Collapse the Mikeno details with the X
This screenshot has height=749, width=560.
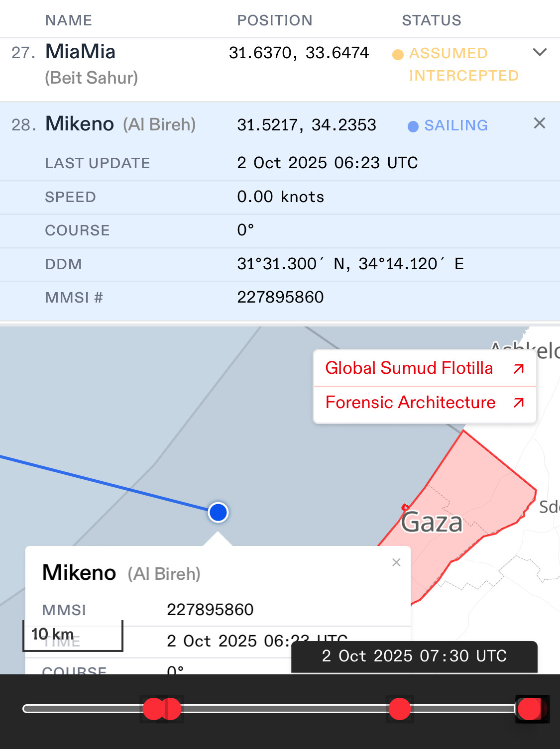pos(540,123)
